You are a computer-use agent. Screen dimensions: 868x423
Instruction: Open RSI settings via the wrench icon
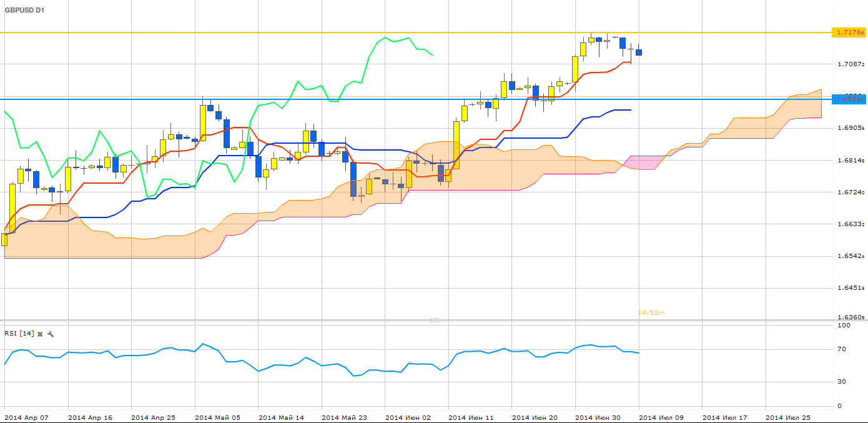[x=51, y=334]
